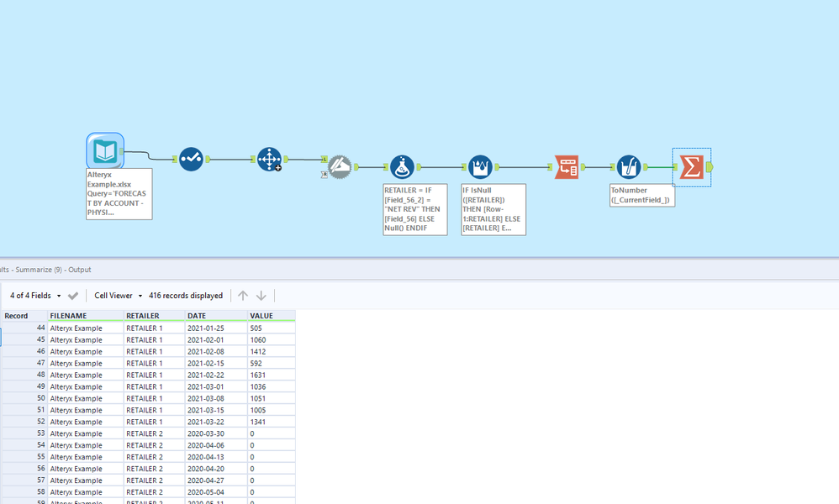Viewport: 839px width, 504px height.
Task: Click the blue cross-arrows tool on canvas
Action: tap(270, 160)
